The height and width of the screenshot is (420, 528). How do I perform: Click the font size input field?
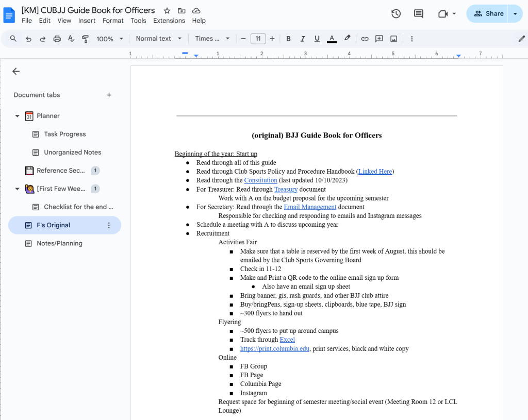(258, 39)
